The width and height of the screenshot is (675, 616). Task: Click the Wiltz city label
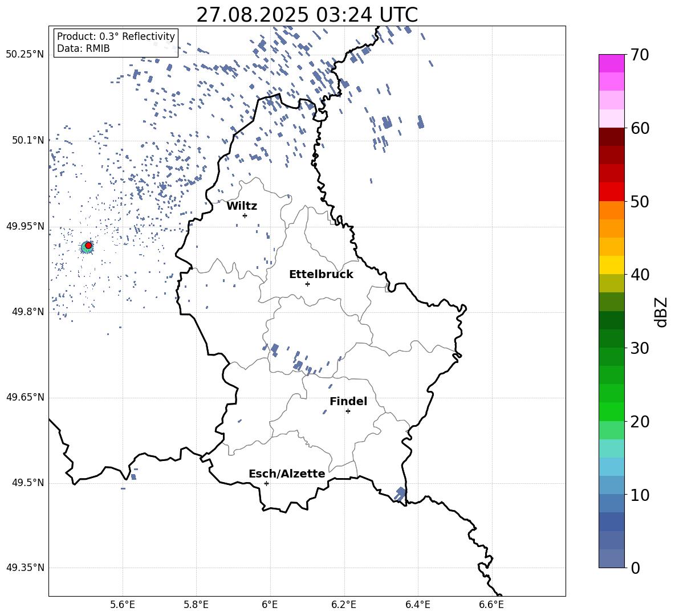point(242,206)
